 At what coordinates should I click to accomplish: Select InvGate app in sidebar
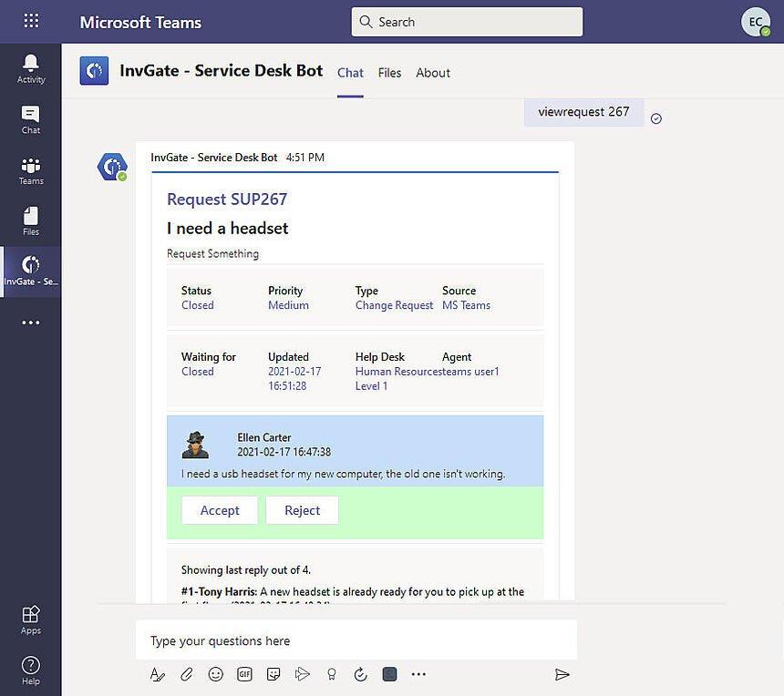tap(30, 271)
